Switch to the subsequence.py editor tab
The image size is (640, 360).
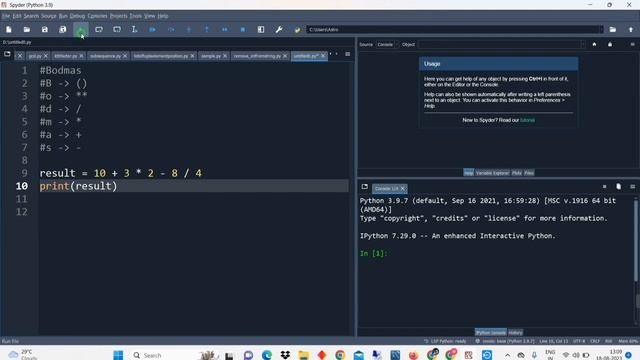(105, 56)
